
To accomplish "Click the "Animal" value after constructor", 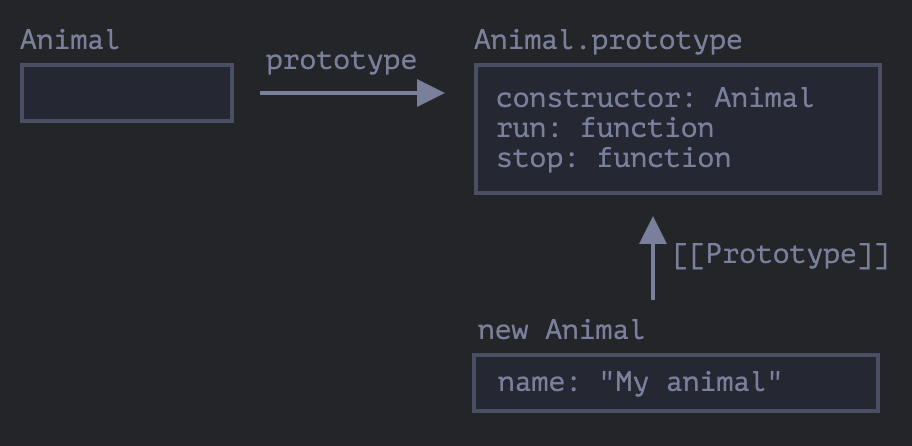I will click(x=764, y=98).
